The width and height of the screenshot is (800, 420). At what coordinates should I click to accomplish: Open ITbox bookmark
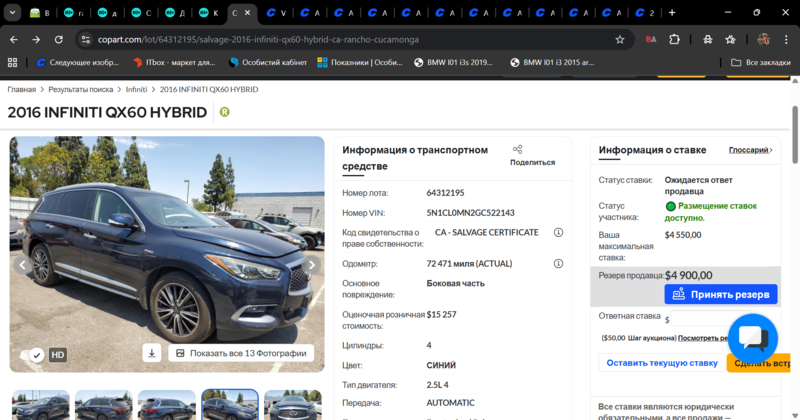coord(174,62)
